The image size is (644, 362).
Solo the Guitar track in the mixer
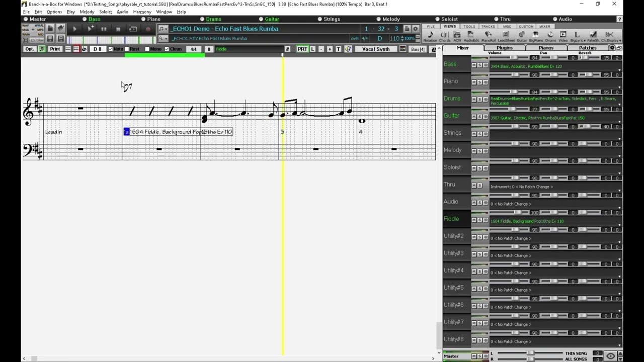point(479,117)
